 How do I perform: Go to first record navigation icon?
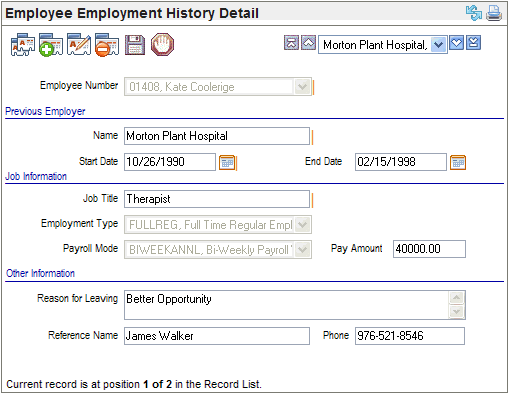pos(291,43)
